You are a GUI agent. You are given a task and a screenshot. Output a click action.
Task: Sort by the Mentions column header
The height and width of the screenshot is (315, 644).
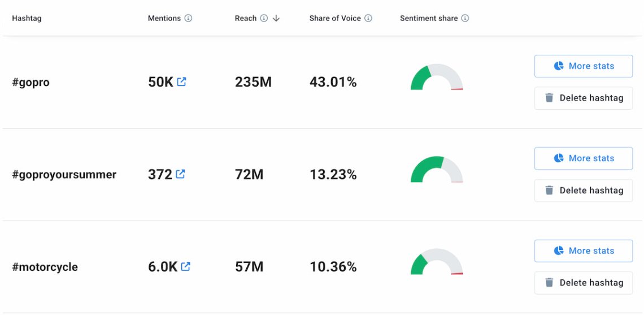(x=164, y=19)
